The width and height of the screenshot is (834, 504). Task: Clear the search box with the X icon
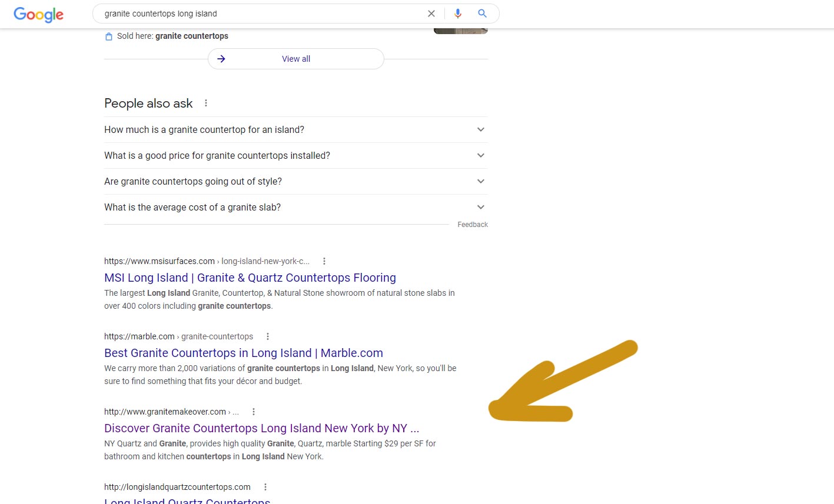click(431, 14)
